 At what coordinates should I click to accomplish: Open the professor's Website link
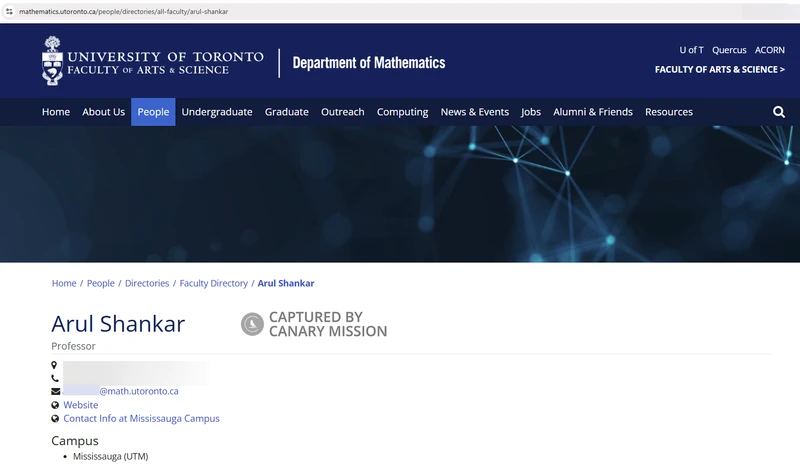(81, 405)
